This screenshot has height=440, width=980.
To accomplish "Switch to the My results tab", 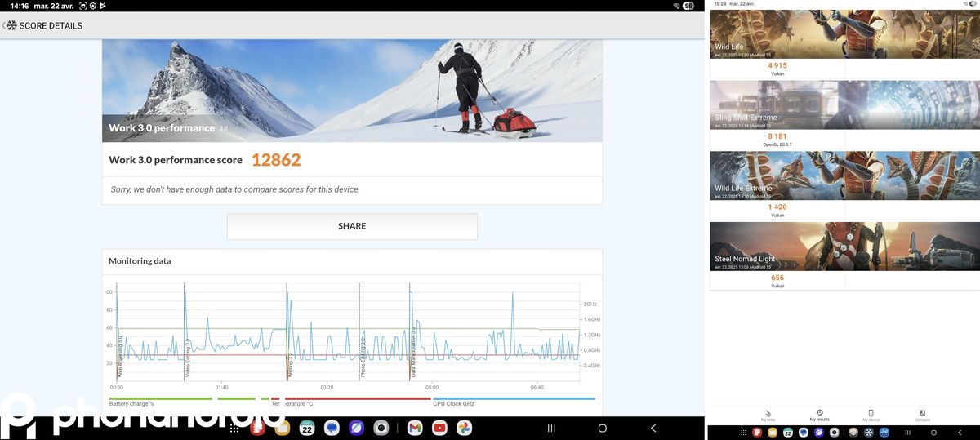I will [x=819, y=415].
